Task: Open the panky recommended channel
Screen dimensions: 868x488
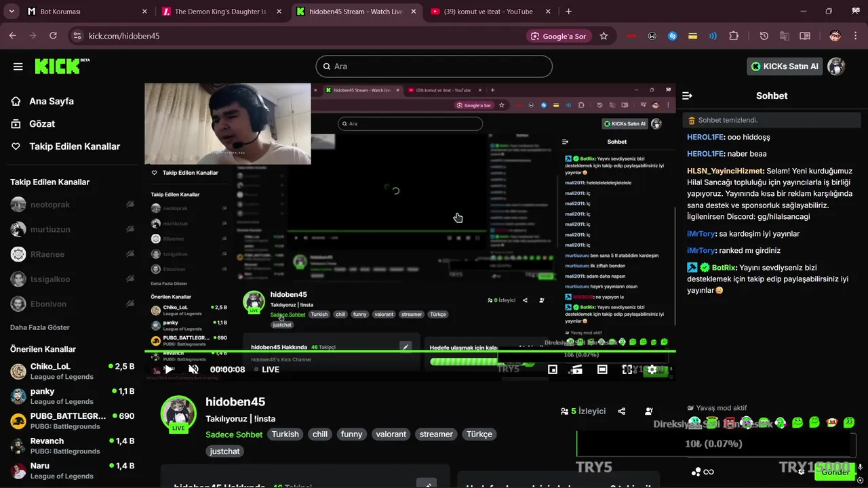Action: 72,396
